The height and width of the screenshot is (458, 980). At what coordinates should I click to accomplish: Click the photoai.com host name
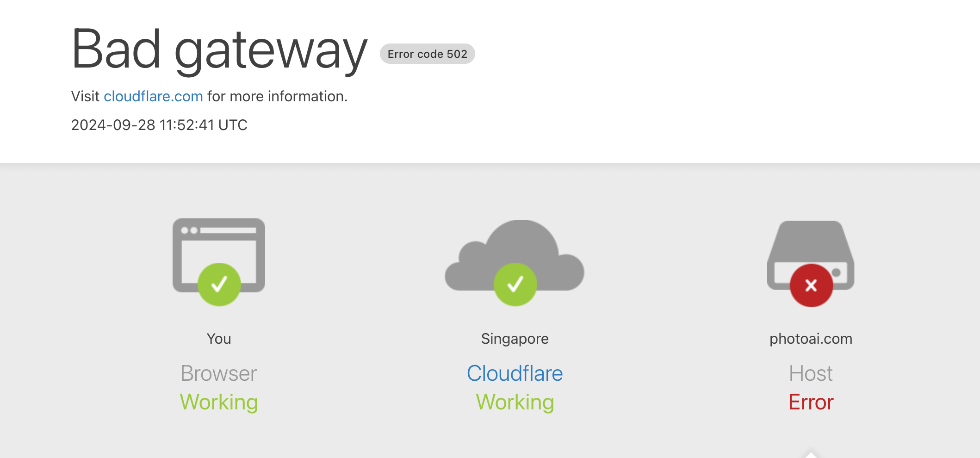pos(811,339)
